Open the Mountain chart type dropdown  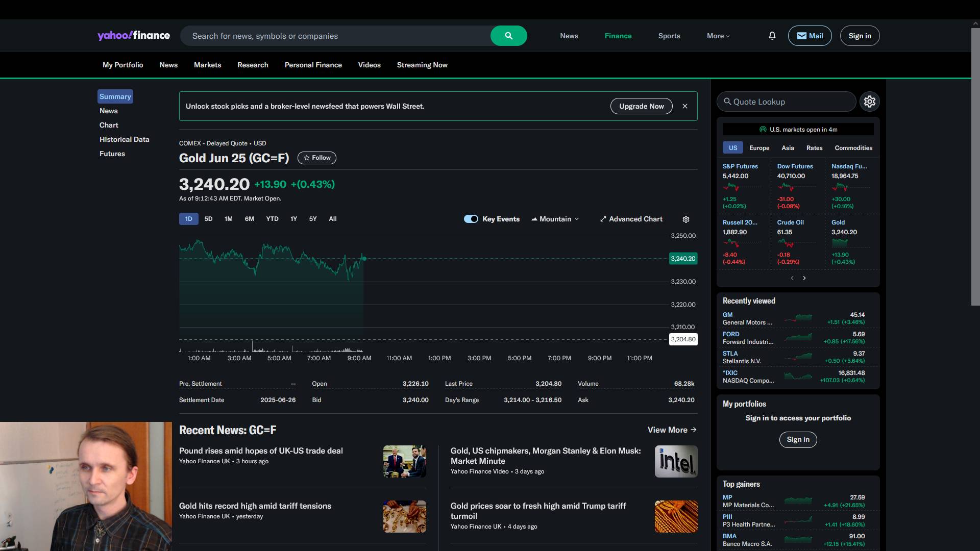pos(555,219)
